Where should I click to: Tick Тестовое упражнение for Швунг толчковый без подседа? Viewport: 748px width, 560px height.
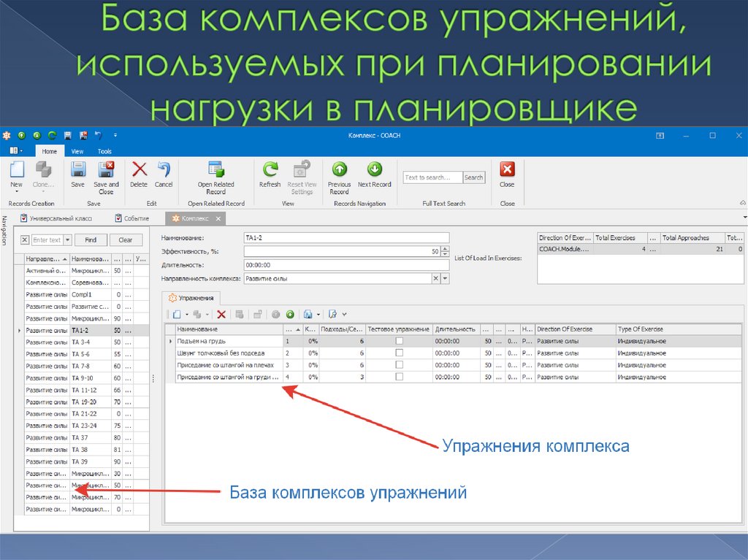click(x=400, y=353)
